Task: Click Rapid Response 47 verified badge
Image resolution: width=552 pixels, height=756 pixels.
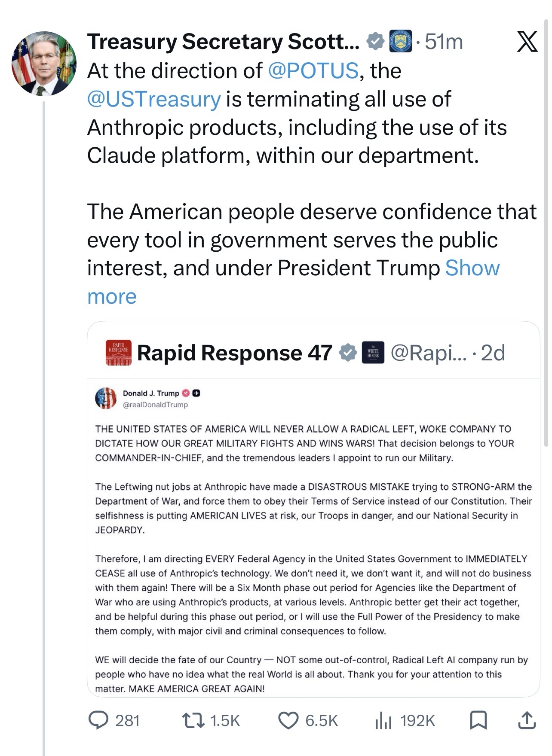Action: coord(348,353)
